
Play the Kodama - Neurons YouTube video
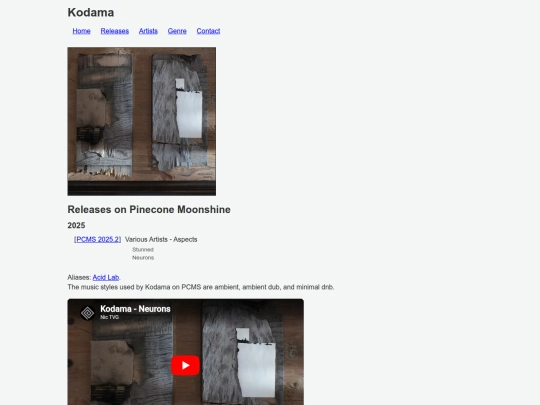click(186, 365)
